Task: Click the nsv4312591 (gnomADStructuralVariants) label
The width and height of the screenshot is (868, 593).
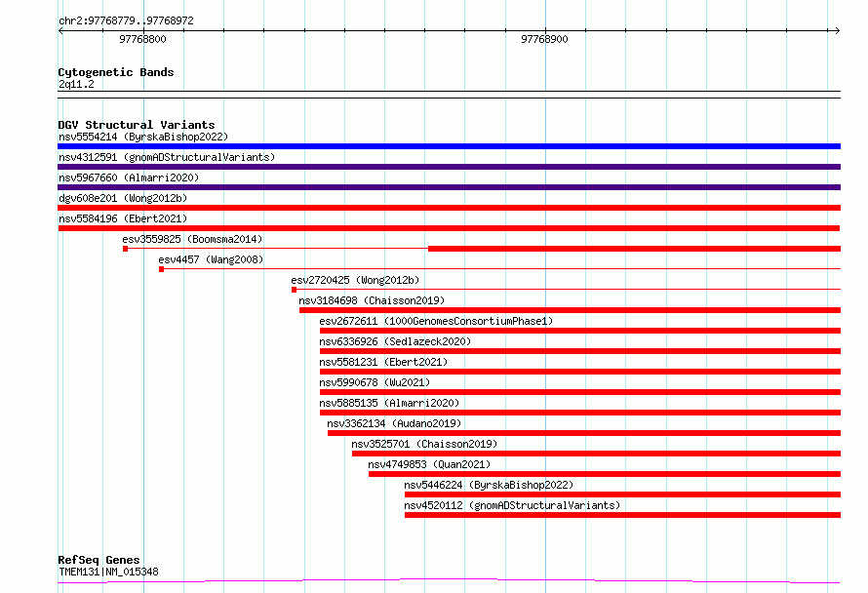Action: (x=167, y=157)
